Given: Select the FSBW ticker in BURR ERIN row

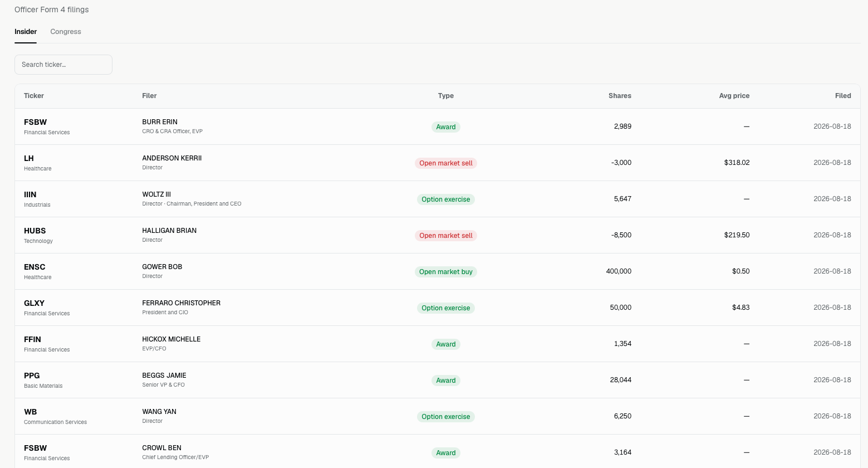Looking at the screenshot, I should [36, 122].
